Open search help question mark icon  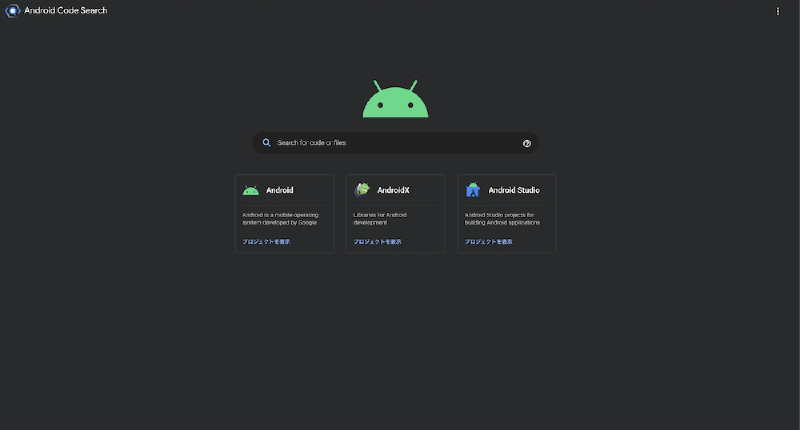click(x=527, y=143)
